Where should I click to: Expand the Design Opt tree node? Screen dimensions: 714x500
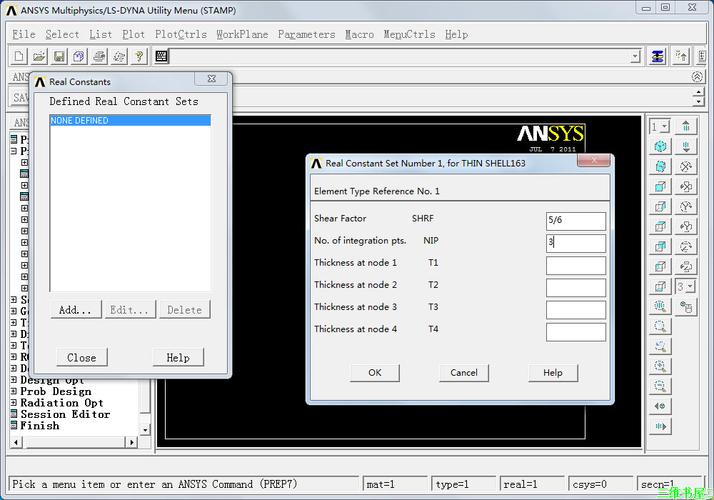[x=14, y=380]
